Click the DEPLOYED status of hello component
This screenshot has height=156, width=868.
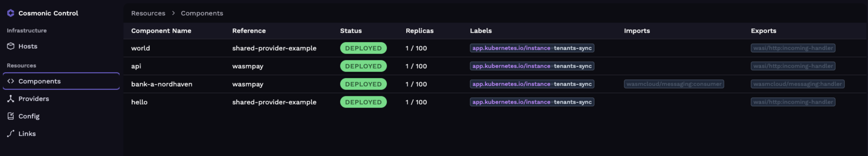363,102
